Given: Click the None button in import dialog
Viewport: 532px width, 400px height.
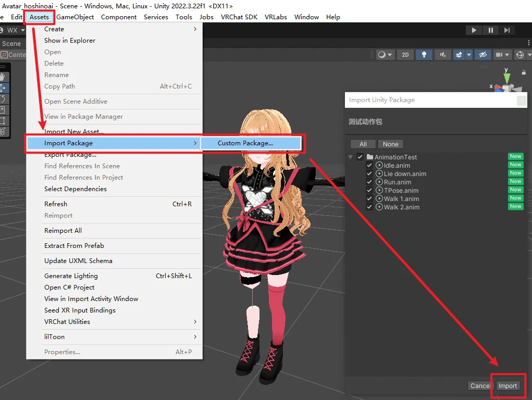Looking at the screenshot, I should (x=390, y=144).
